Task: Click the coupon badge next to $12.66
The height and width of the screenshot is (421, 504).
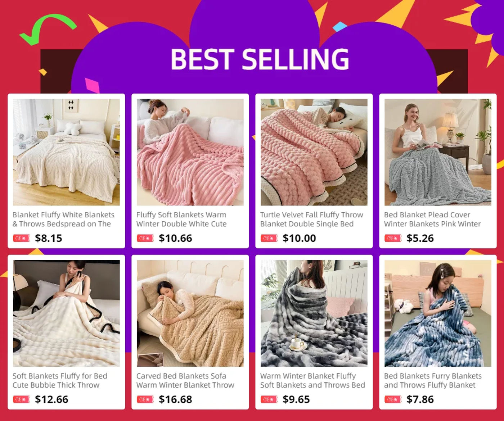Action: click(22, 399)
